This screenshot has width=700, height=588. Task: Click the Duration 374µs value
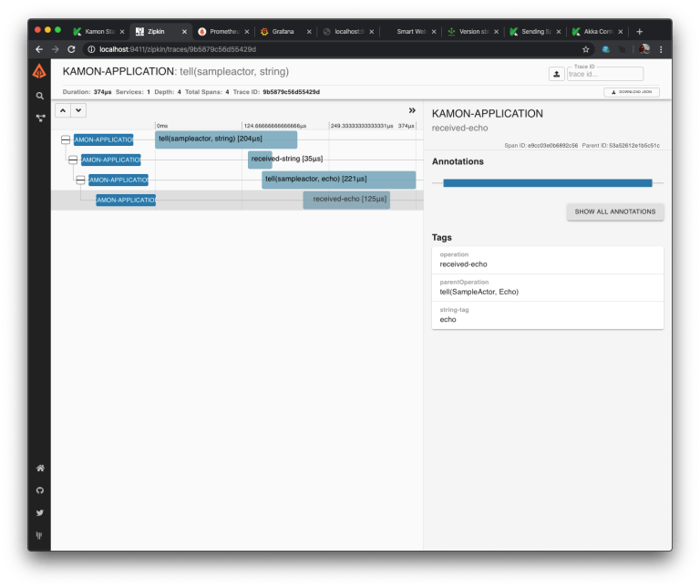102,92
